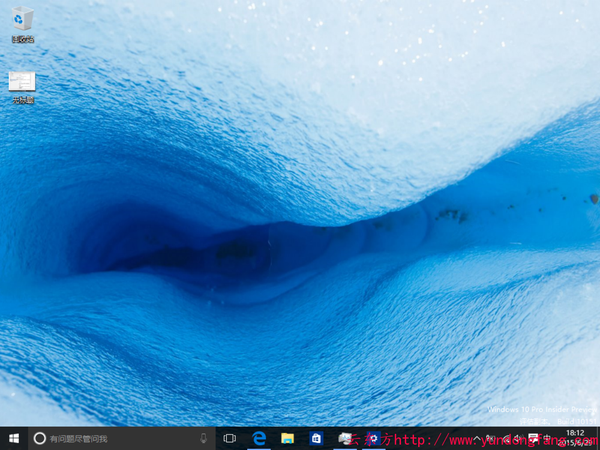Activate the Cortana microphone icon
The width and height of the screenshot is (600, 450).
click(204, 439)
